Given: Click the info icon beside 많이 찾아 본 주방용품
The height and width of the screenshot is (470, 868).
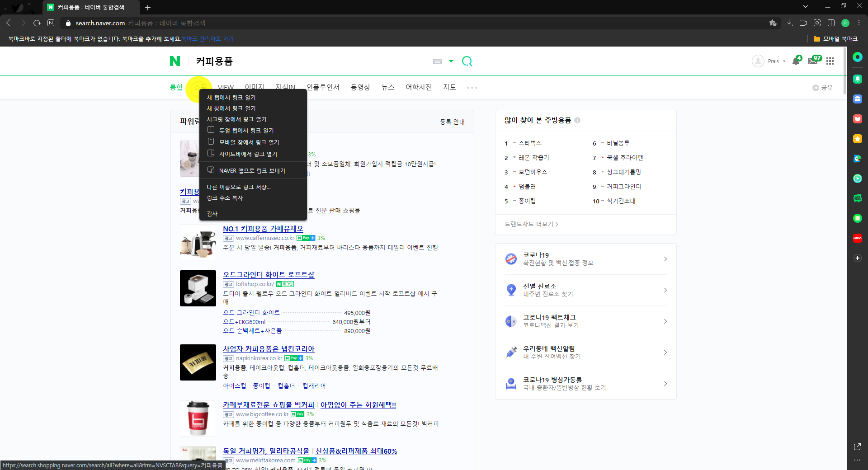Looking at the screenshot, I should pos(577,120).
